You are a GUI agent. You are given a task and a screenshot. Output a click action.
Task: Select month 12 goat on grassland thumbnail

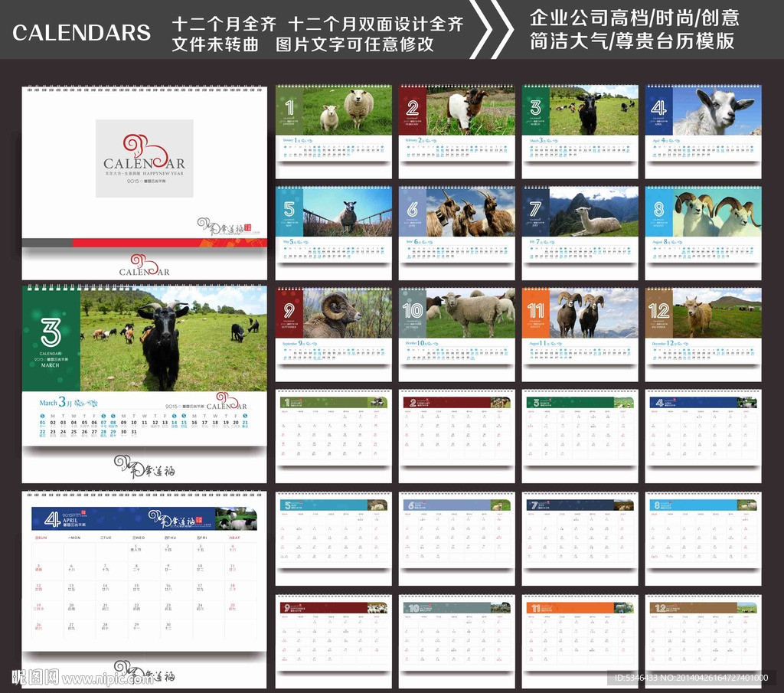(x=703, y=335)
